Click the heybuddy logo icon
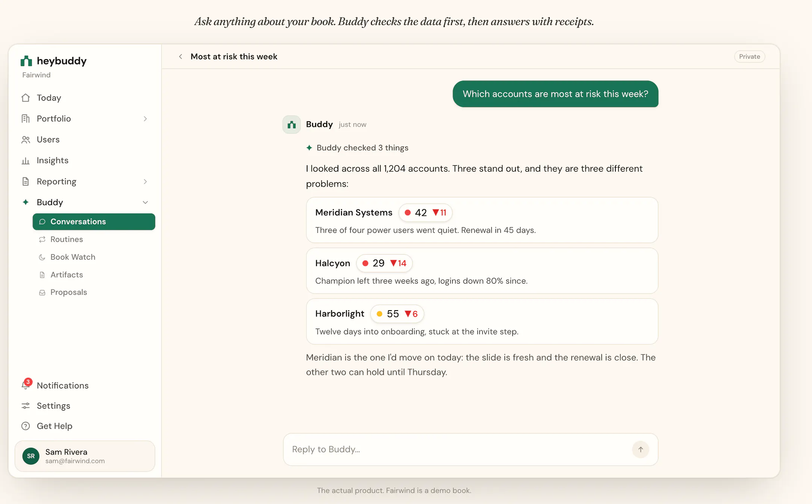The width and height of the screenshot is (812, 504). pos(26,61)
